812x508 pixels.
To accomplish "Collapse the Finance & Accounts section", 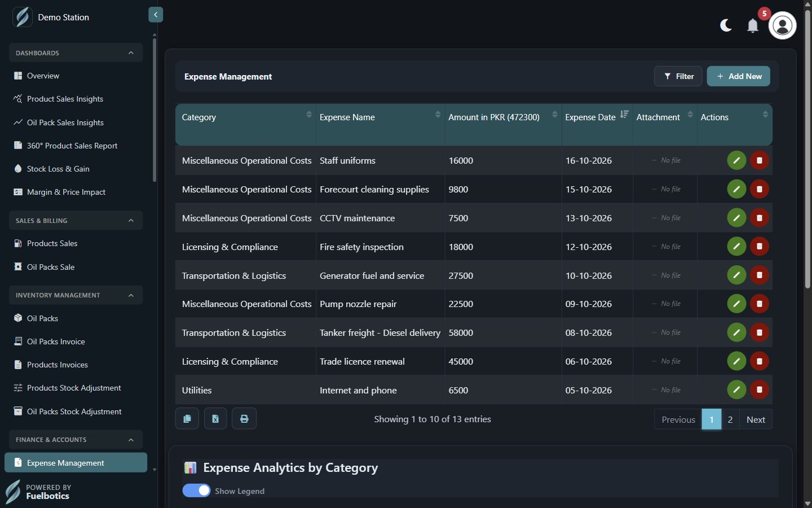I will pyautogui.click(x=76, y=440).
